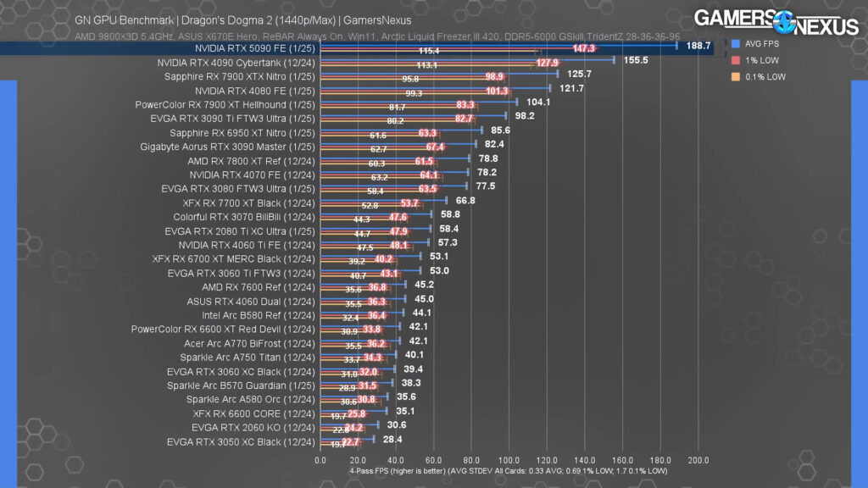868x488 pixels.
Task: Click the '1% LOW' legend label
Action: coord(762,60)
